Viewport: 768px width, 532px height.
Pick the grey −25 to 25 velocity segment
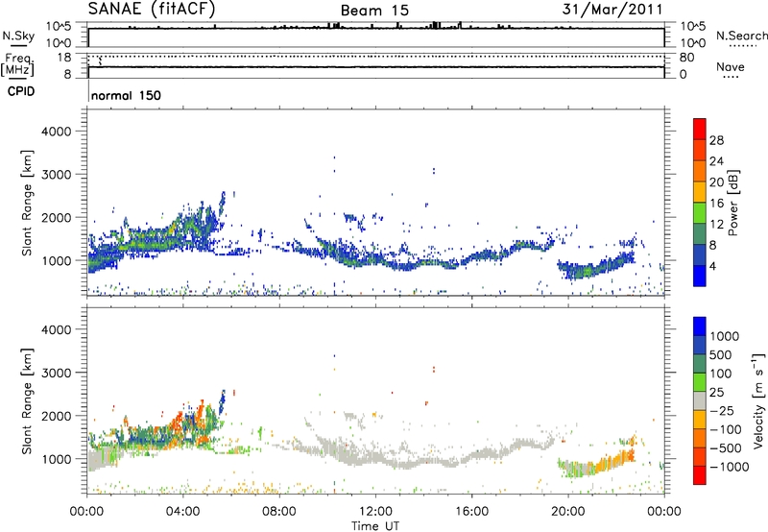700,400
